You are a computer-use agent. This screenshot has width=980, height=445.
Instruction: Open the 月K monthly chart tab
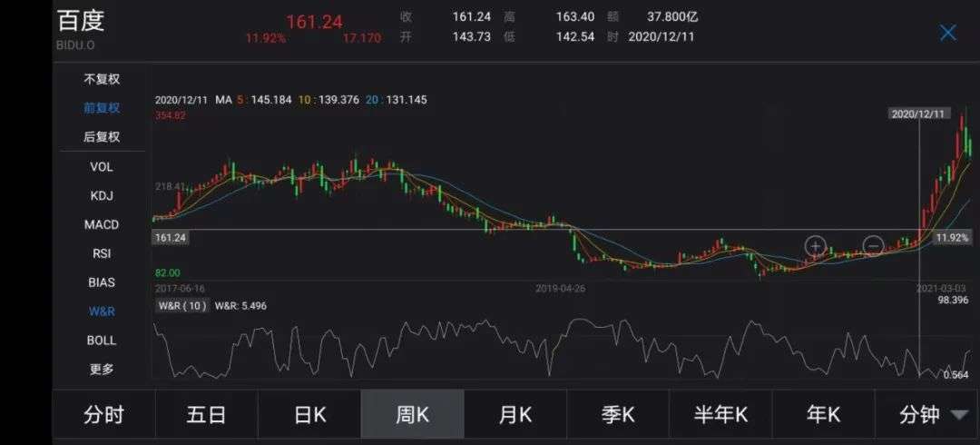click(x=515, y=415)
